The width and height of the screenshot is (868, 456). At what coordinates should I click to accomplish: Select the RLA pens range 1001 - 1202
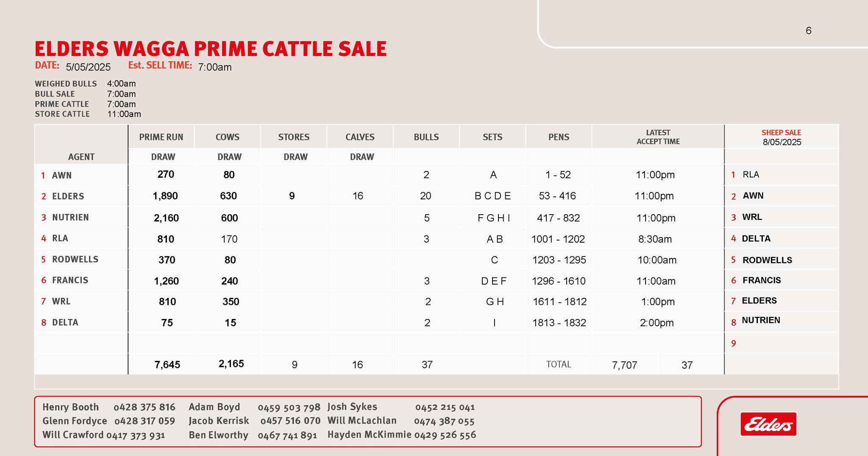(558, 239)
